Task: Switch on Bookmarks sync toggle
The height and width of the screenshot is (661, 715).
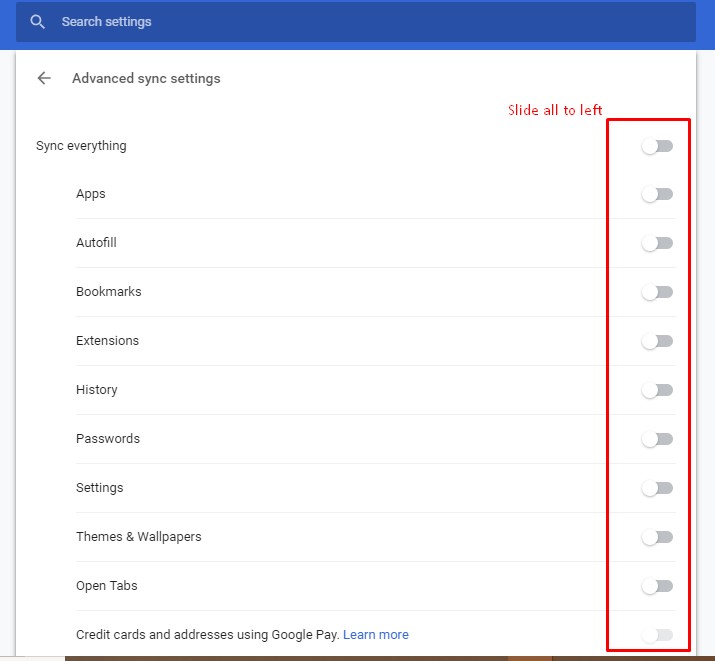Action: point(657,292)
